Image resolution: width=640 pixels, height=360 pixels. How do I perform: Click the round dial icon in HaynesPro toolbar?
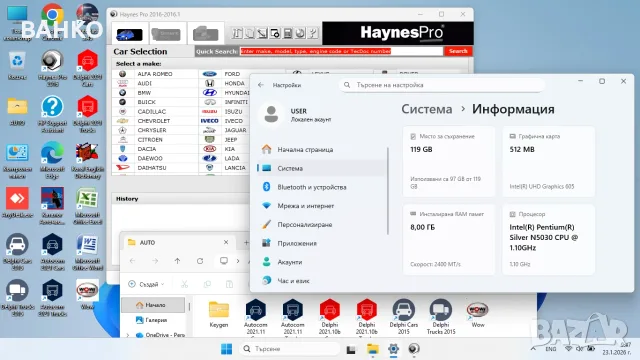point(300,33)
